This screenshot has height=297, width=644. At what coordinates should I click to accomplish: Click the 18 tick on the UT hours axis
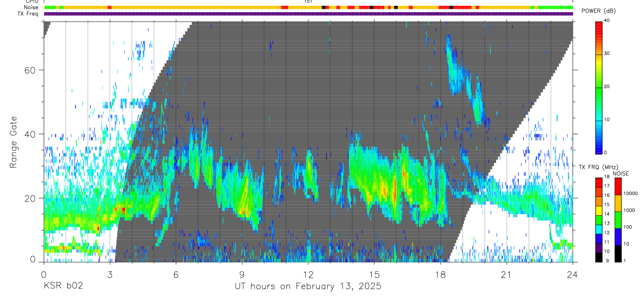tap(440, 274)
